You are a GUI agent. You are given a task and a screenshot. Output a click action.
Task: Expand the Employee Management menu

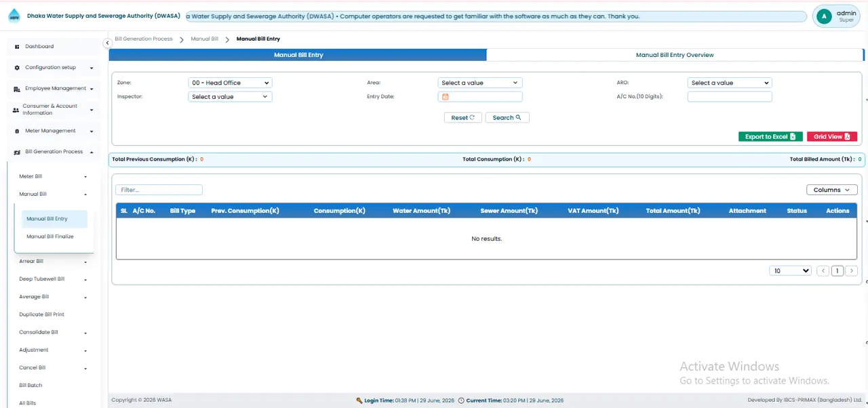[x=91, y=89]
